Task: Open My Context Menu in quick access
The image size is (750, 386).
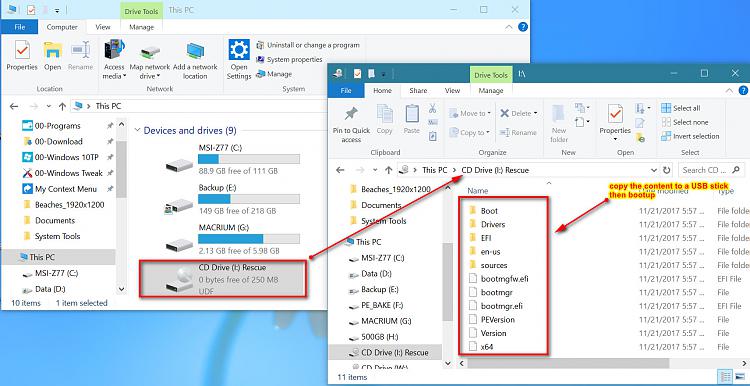Action: (x=66, y=189)
